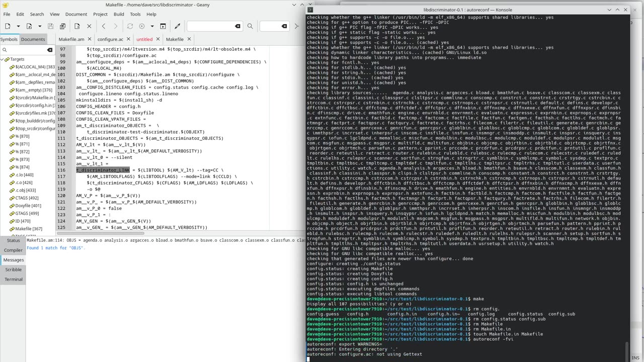The image size is (644, 362).
Task: Close the Makefile.am tab
Action: point(90,39)
